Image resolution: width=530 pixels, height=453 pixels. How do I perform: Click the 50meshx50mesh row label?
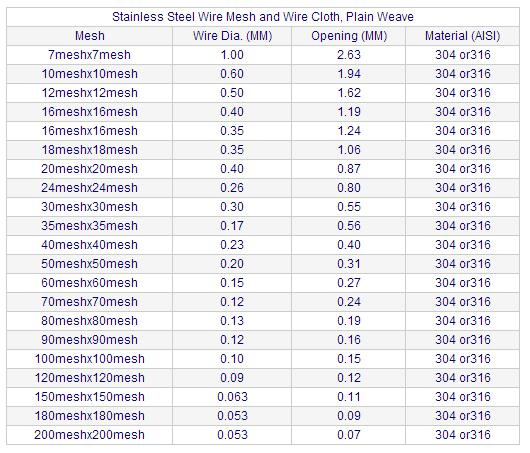(x=90, y=264)
